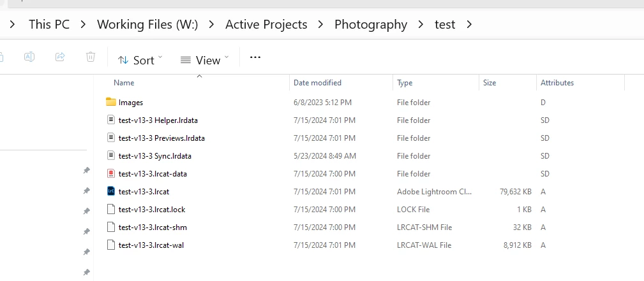
Task: Navigate to Active Projects breadcrumb
Action: (x=266, y=25)
